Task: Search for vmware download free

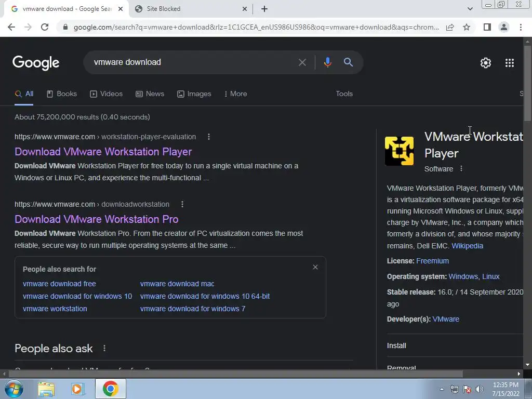Action: (59, 284)
